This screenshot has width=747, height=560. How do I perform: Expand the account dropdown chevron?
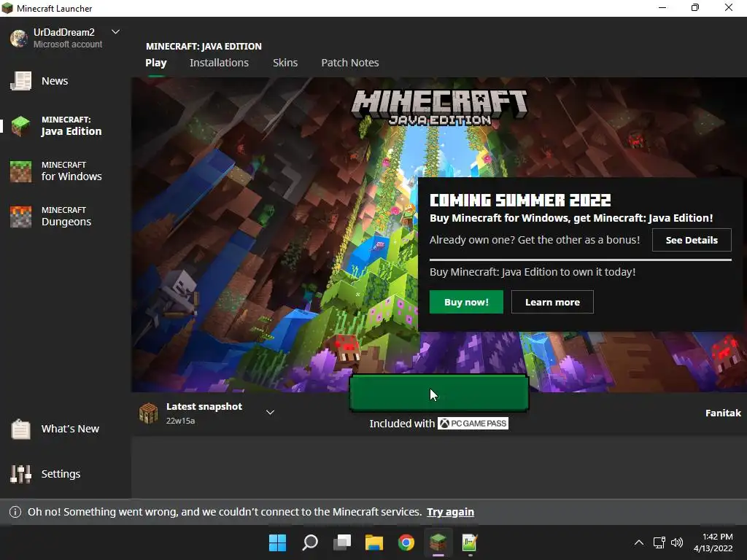point(115,32)
